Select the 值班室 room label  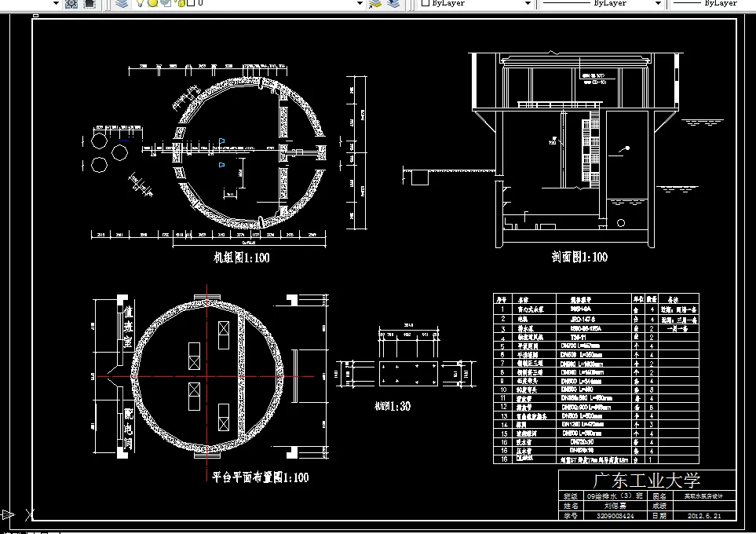[128, 327]
